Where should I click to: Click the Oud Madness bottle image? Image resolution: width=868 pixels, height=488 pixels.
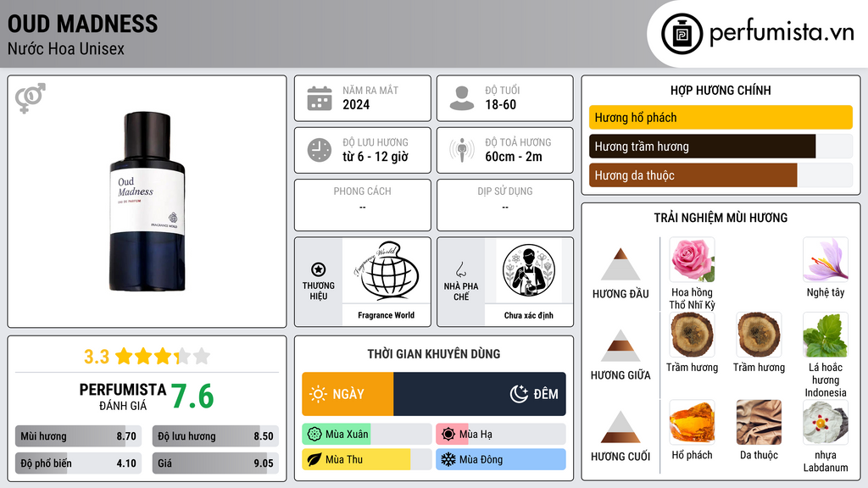pos(147,202)
